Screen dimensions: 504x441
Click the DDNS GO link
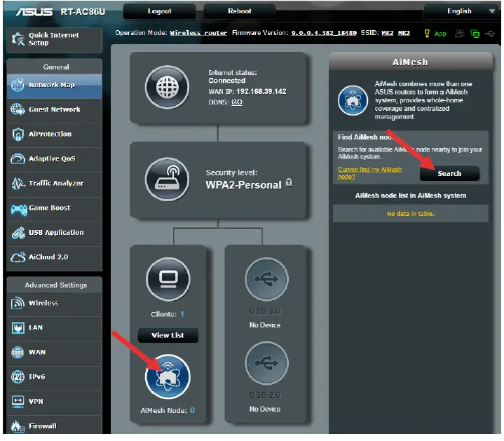[237, 102]
